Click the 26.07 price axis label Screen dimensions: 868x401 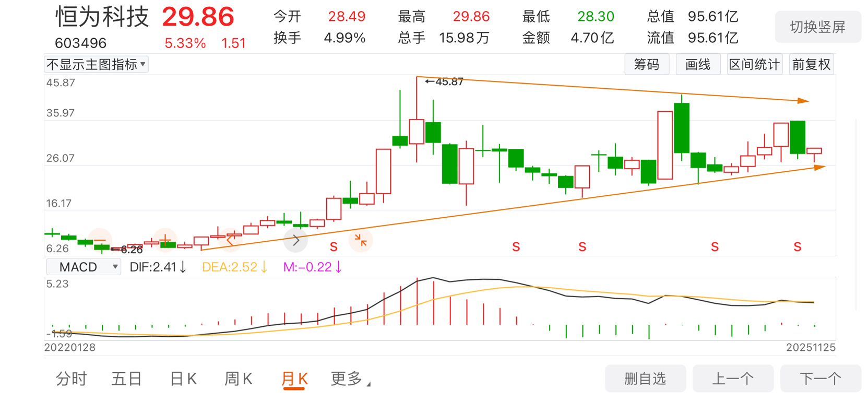pyautogui.click(x=61, y=158)
